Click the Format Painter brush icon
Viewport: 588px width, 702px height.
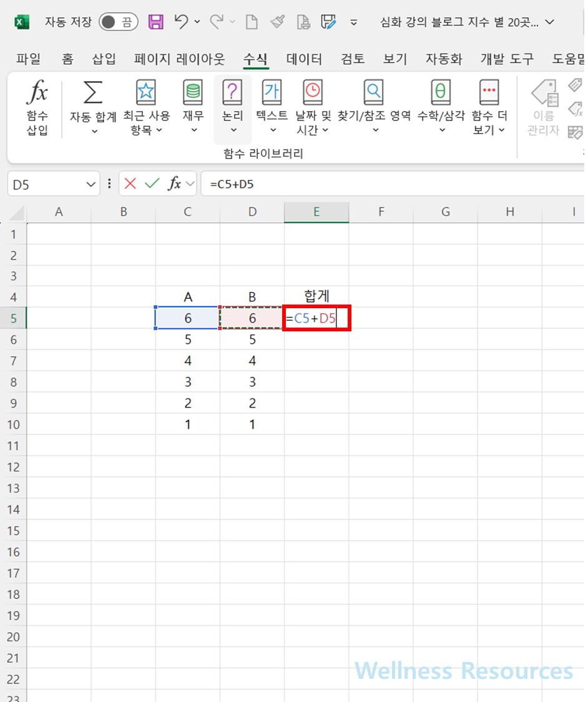pos(278,21)
